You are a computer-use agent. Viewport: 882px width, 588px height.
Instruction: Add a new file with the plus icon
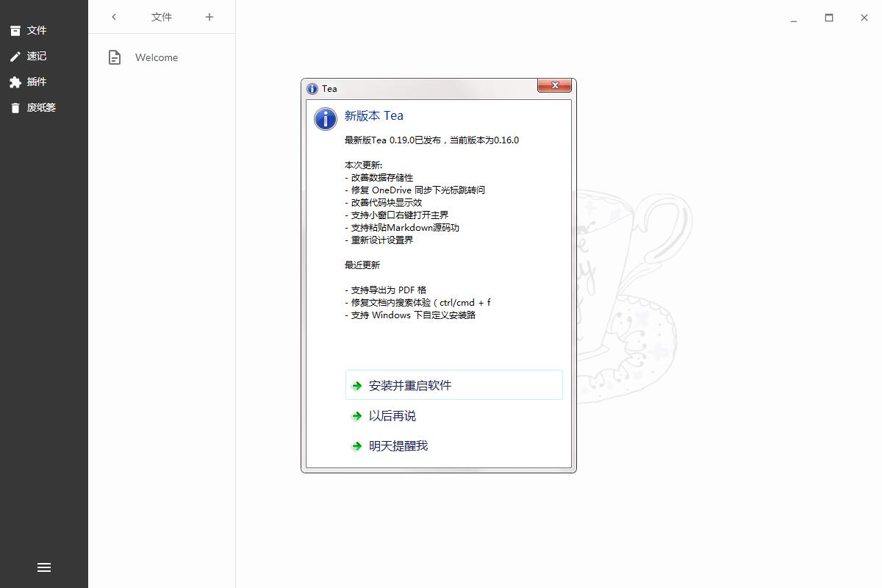(x=209, y=17)
